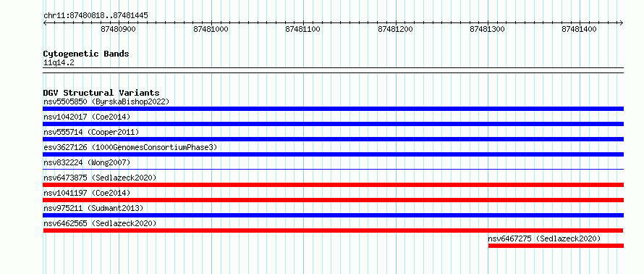644x274 pixels.
Task: Select the red bar under nsv1041197
Action: (334, 200)
